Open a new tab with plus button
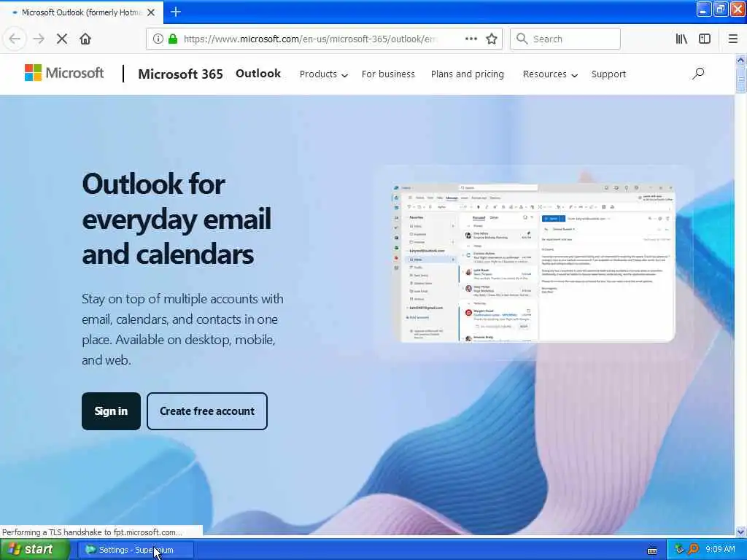Viewport: 747px width, 560px height. point(176,12)
